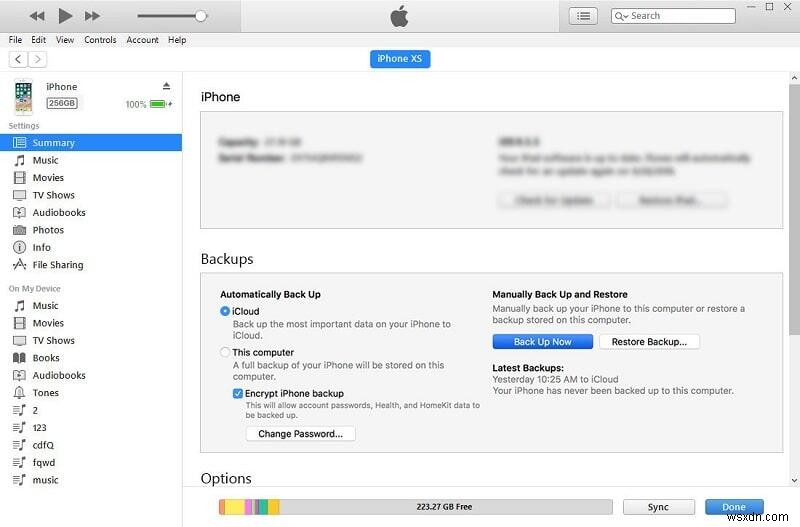Click the 'Yesterday 10:25 AM to iCloud' text
This screenshot has width=800, height=527.
pyautogui.click(x=555, y=380)
